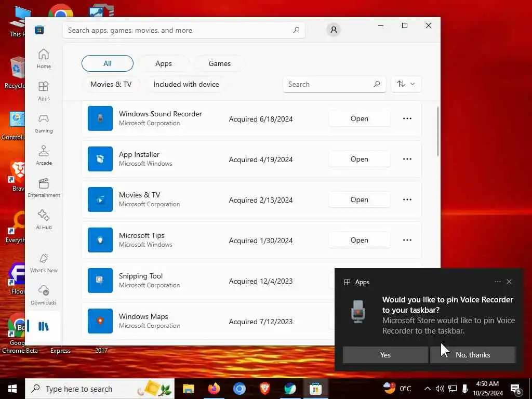Open File Explorer from taskbar
The width and height of the screenshot is (532, 399).
tap(188, 389)
